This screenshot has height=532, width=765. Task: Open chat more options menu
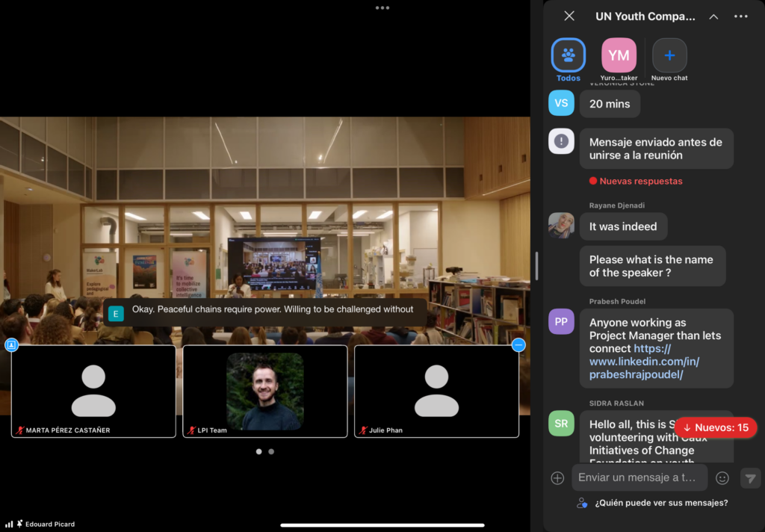pos(741,16)
